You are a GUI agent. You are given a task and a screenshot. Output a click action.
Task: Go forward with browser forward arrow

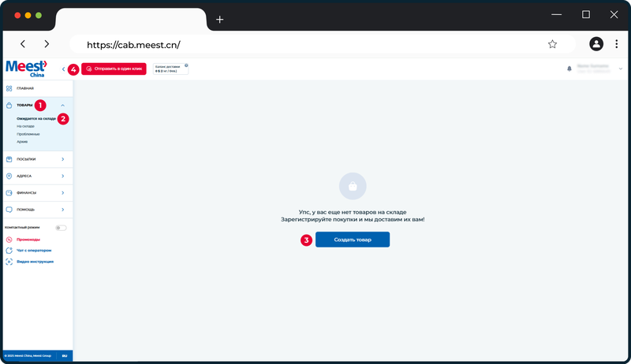pos(47,44)
